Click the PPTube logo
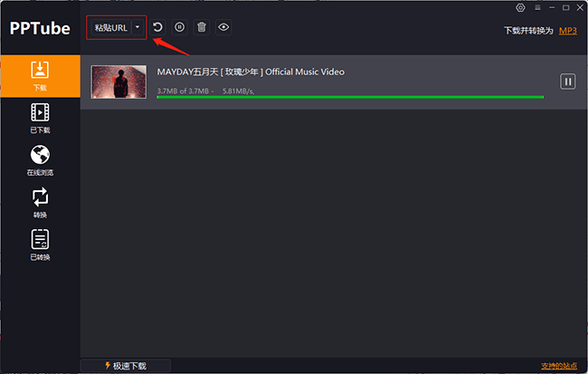Image resolution: width=588 pixels, height=374 pixels. pyautogui.click(x=40, y=29)
